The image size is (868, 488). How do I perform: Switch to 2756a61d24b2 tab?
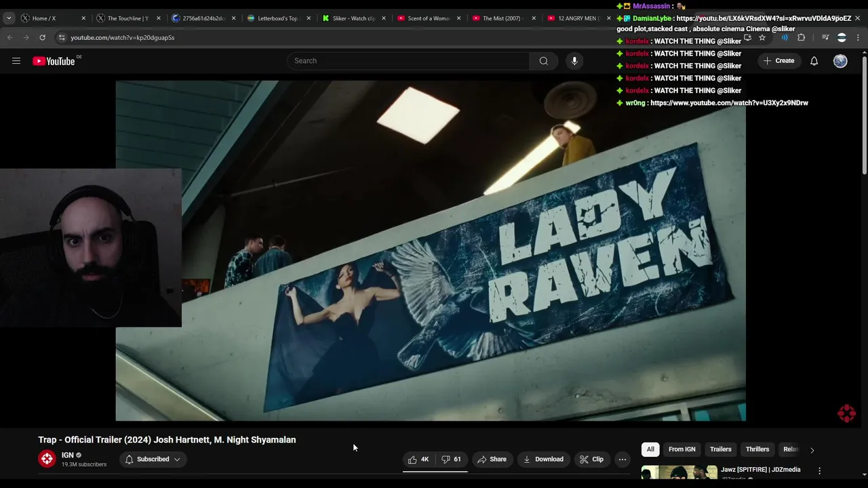(x=203, y=18)
